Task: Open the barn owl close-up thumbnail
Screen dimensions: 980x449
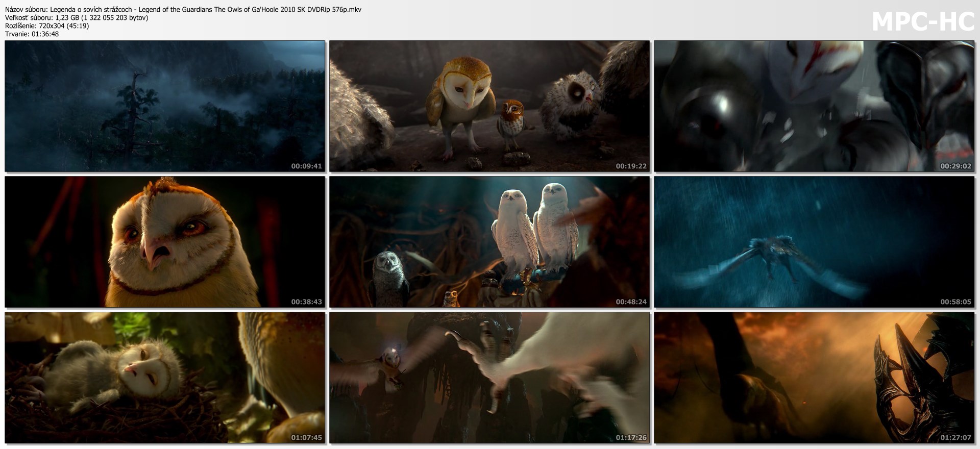Action: (165, 242)
